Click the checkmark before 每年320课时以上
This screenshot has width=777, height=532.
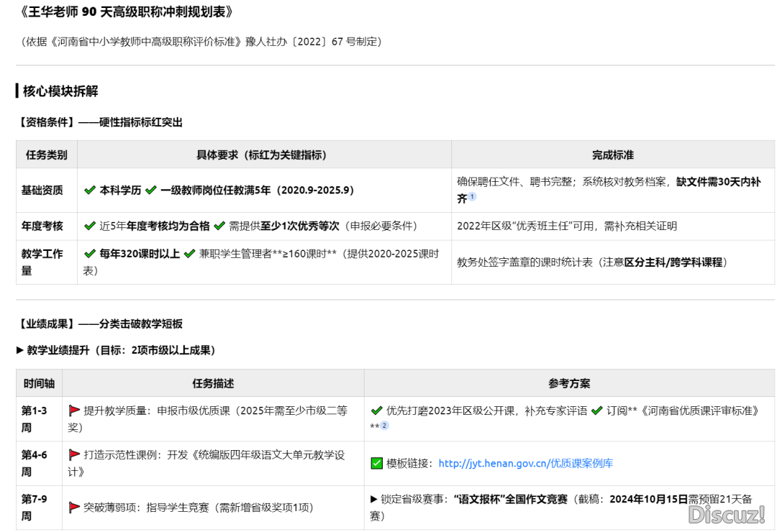click(90, 254)
